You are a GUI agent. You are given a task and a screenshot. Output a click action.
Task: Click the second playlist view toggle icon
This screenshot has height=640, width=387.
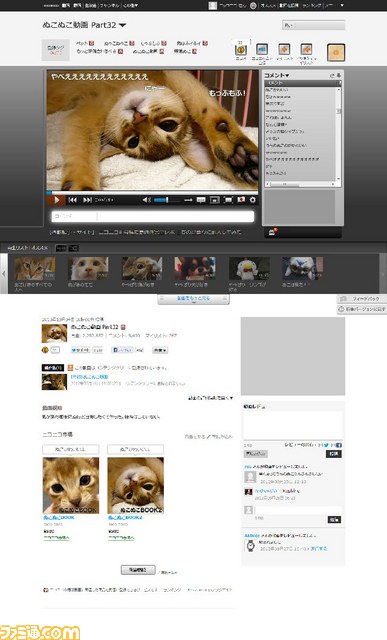(x=73, y=248)
